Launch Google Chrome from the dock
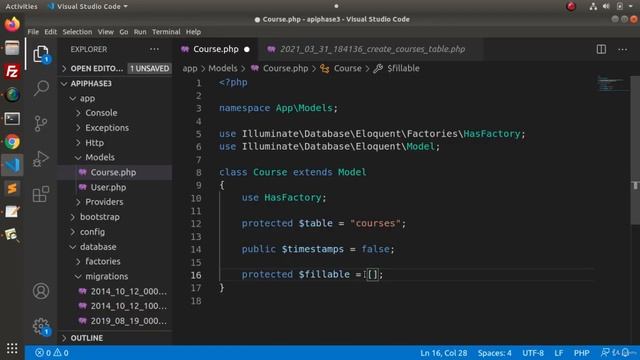The image size is (640, 360). [12, 142]
